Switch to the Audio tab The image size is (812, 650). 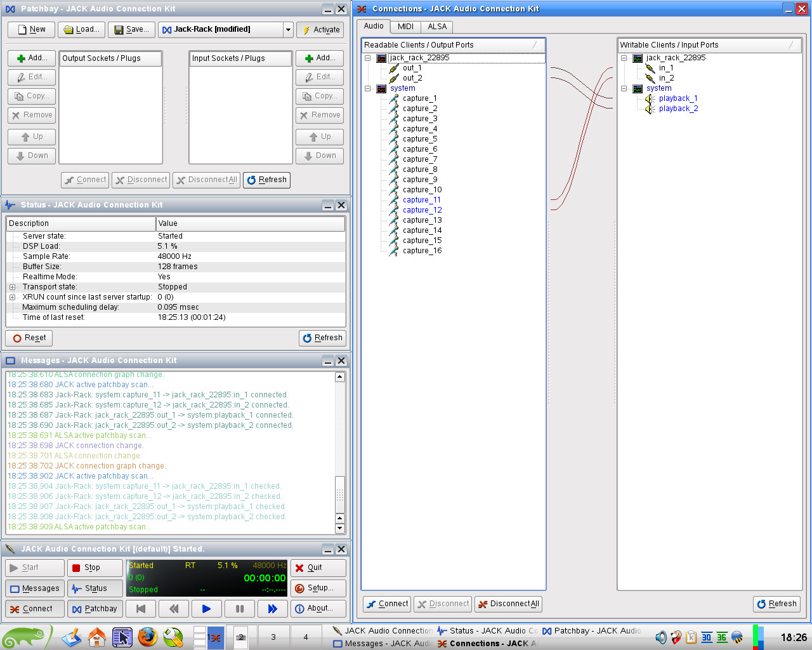373,26
